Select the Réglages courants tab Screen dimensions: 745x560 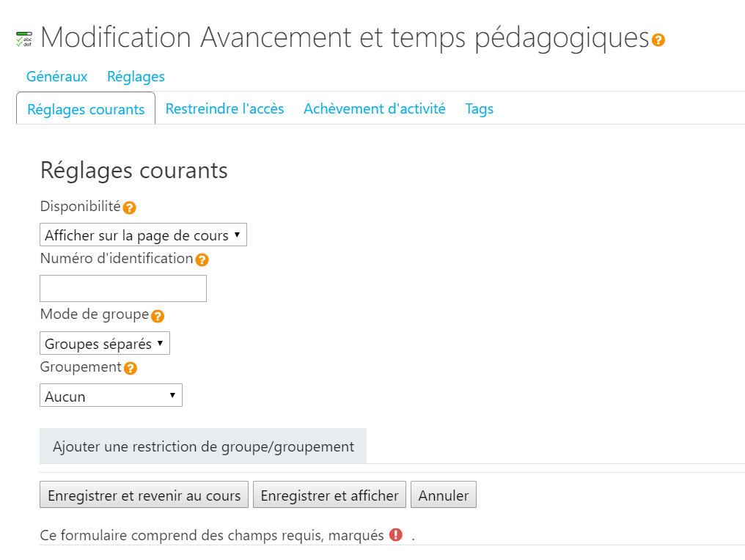86,108
